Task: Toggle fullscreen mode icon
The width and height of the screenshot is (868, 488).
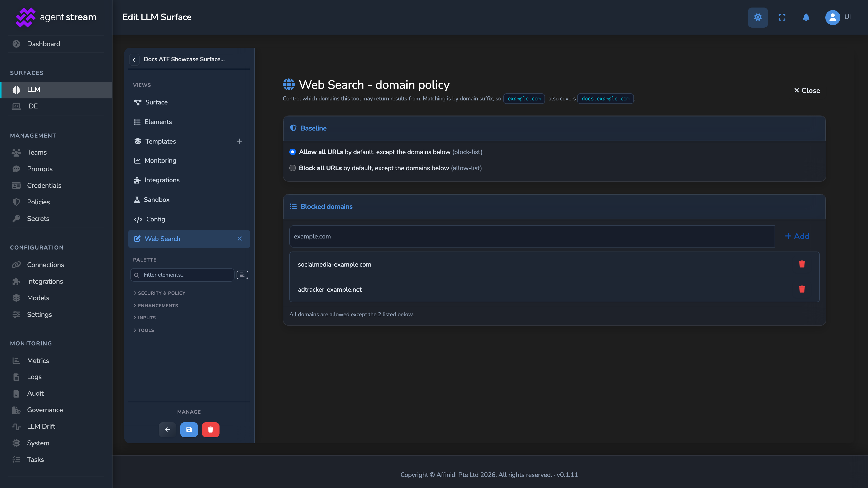Action: click(x=782, y=17)
